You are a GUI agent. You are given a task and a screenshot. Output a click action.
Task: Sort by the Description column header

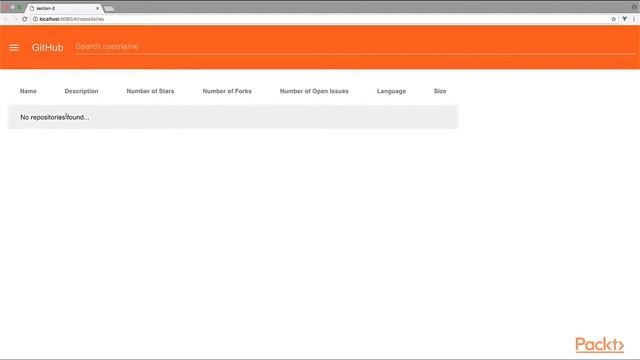tap(81, 91)
